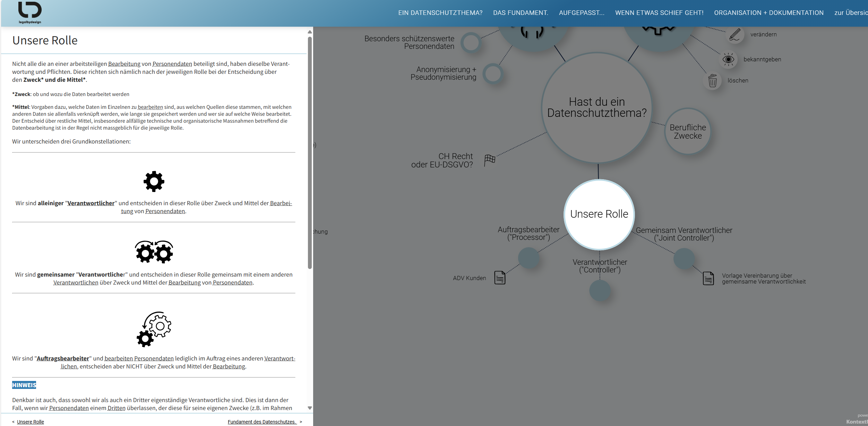Follow the Fundament des Datenschutzes link
868x426 pixels.
(261, 422)
